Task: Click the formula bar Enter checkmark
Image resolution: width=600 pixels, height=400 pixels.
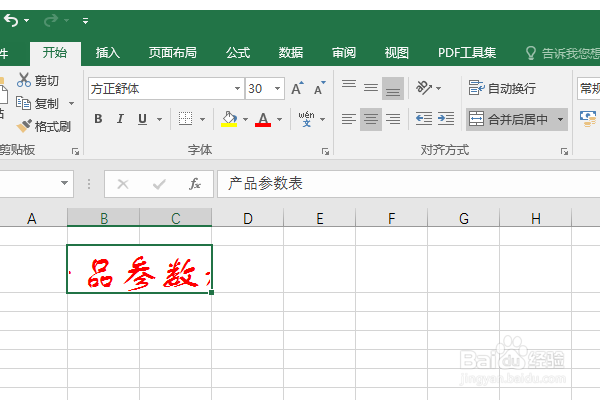Action: [159, 184]
